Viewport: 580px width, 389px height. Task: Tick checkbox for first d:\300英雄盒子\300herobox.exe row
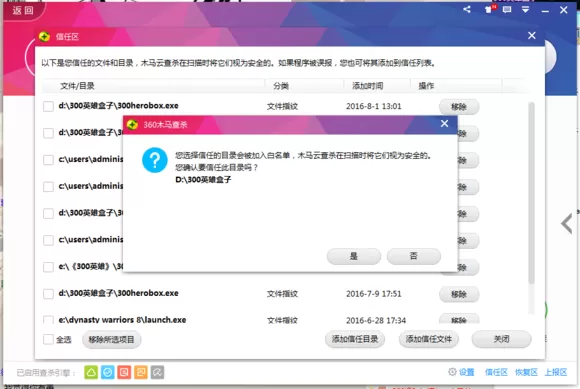[48, 106]
